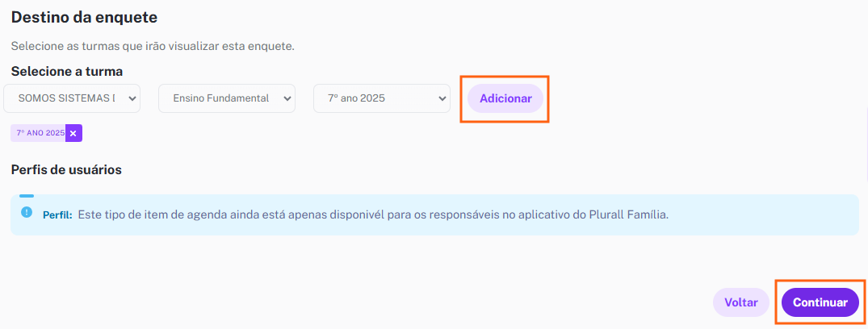This screenshot has width=868, height=329.
Task: Select the 7º ANO 2025 tag label
Action: (x=40, y=133)
